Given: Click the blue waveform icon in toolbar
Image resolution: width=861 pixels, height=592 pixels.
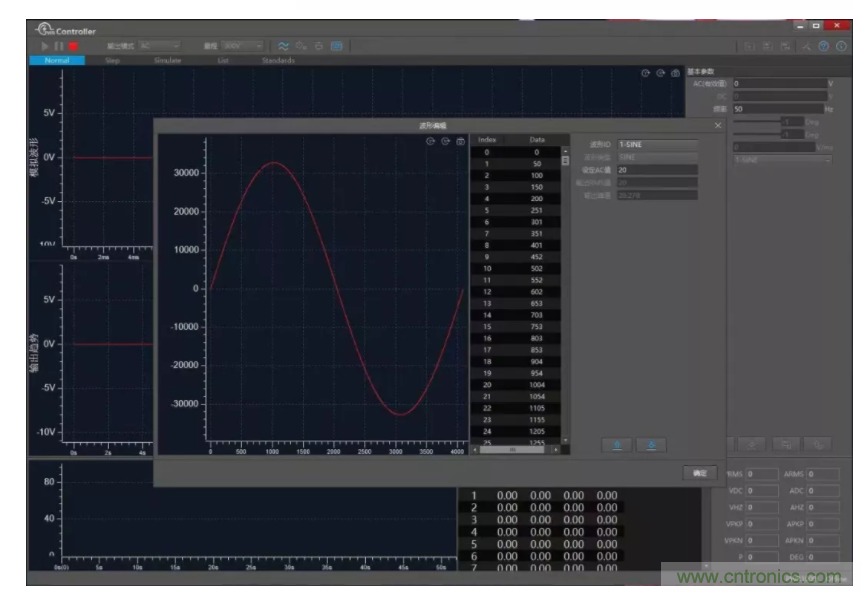Looking at the screenshot, I should pyautogui.click(x=283, y=46).
